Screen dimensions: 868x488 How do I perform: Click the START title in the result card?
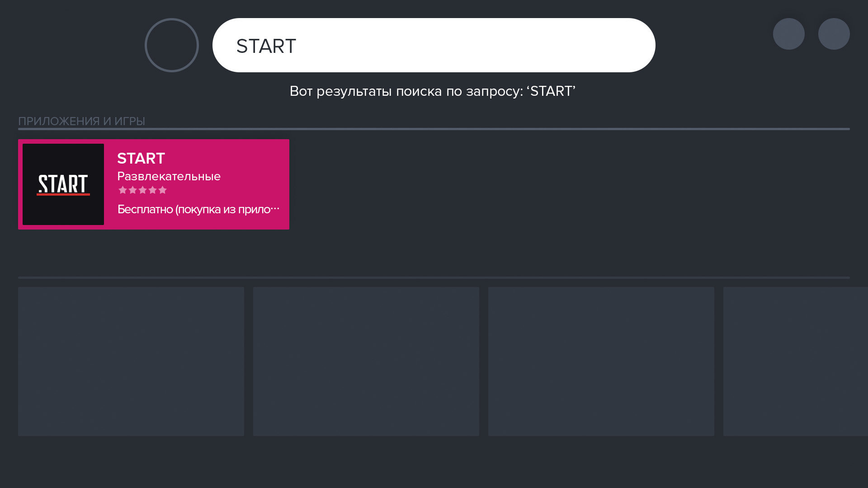[141, 159]
